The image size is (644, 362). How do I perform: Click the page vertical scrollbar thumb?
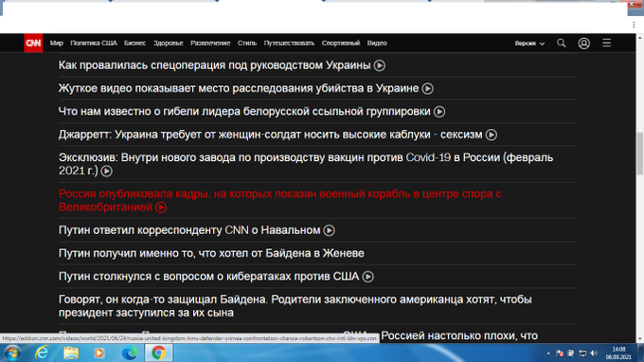pos(639,154)
